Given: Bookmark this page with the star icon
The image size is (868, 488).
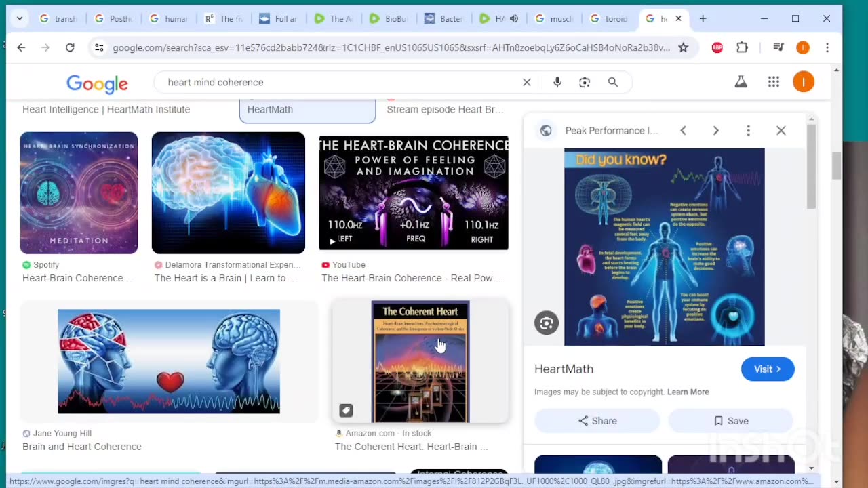Looking at the screenshot, I should (x=684, y=47).
